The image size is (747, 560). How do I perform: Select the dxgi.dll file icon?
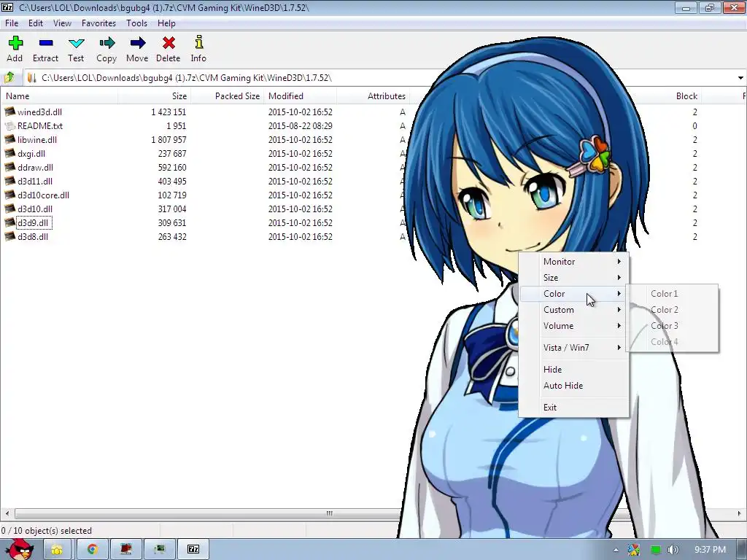(9, 153)
